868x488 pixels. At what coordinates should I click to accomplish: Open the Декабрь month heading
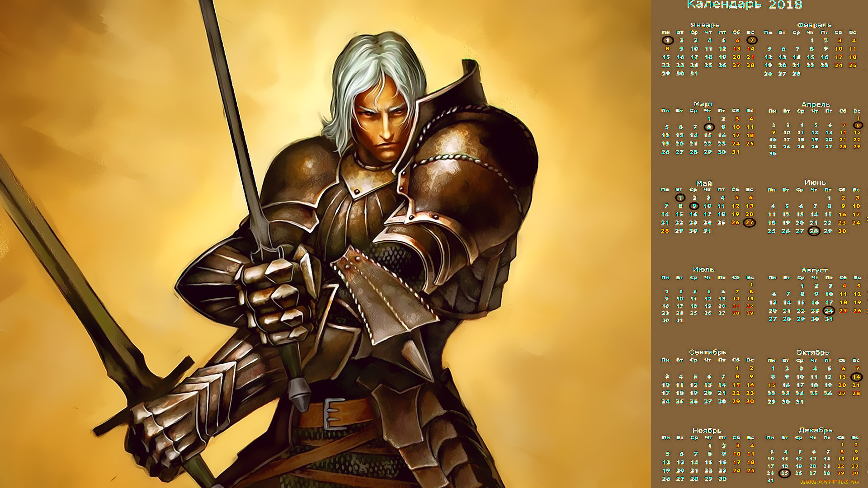point(815,430)
